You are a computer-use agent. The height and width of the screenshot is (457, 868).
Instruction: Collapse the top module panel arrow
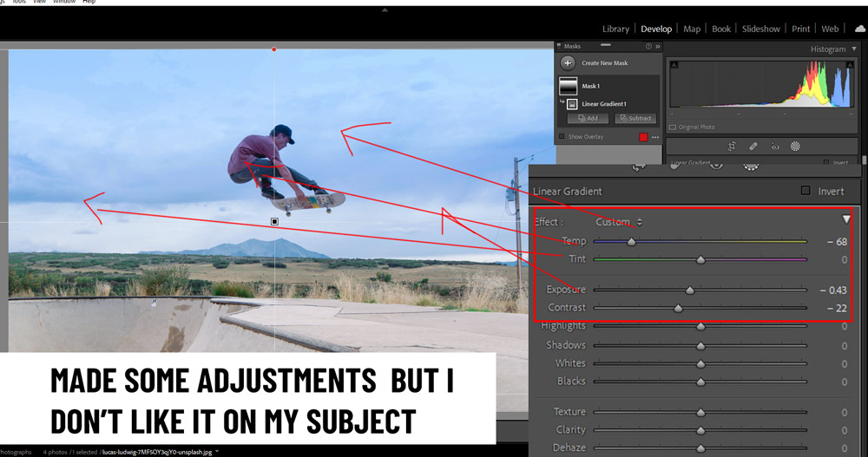(385, 10)
